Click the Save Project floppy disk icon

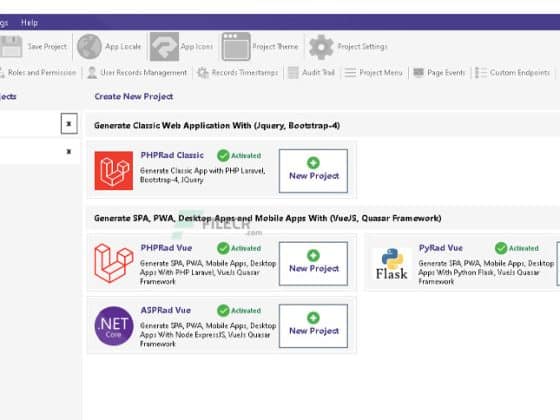[x=11, y=46]
